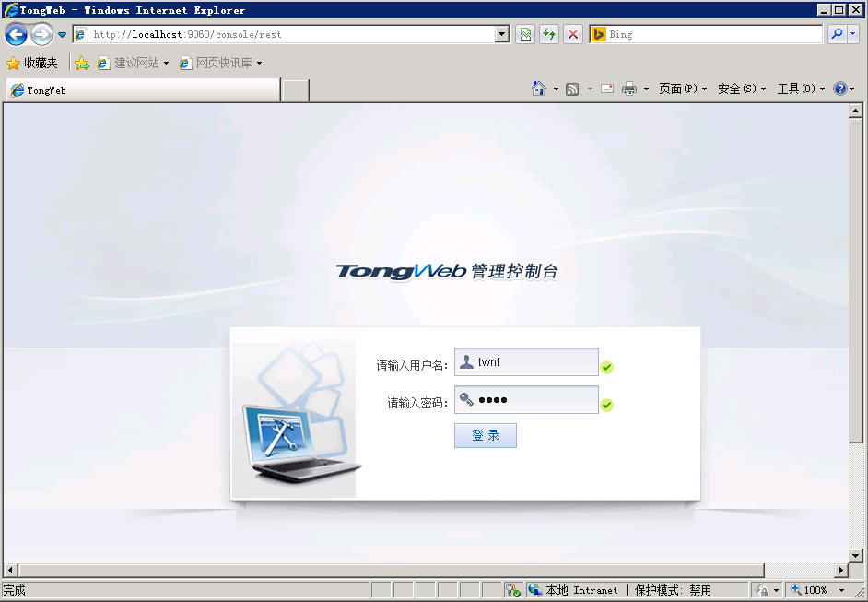Click the Print printer icon

point(629,89)
